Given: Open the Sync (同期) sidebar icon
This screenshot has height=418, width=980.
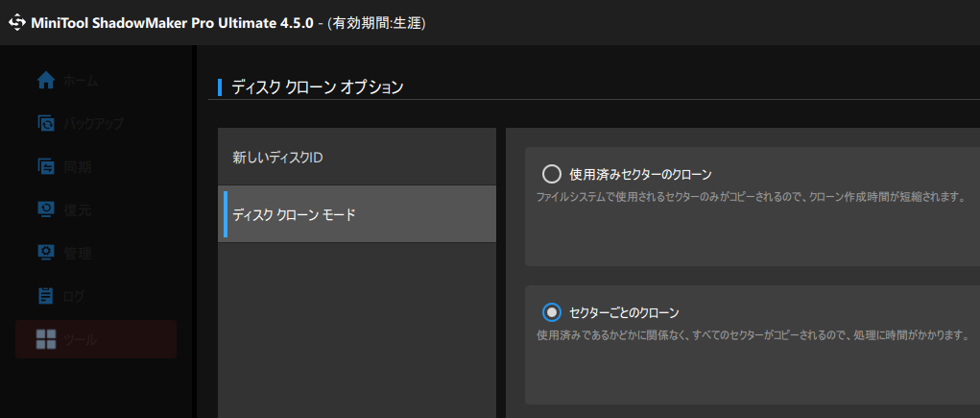Looking at the screenshot, I should click(x=46, y=166).
